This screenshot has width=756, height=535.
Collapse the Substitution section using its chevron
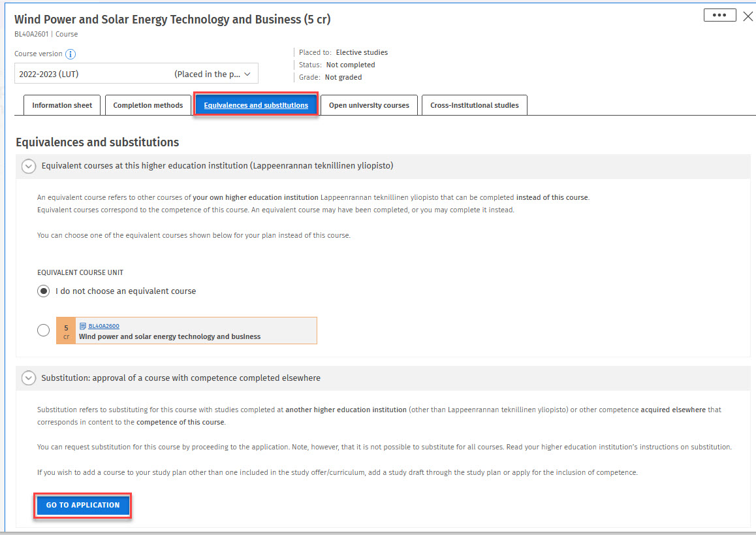click(29, 378)
